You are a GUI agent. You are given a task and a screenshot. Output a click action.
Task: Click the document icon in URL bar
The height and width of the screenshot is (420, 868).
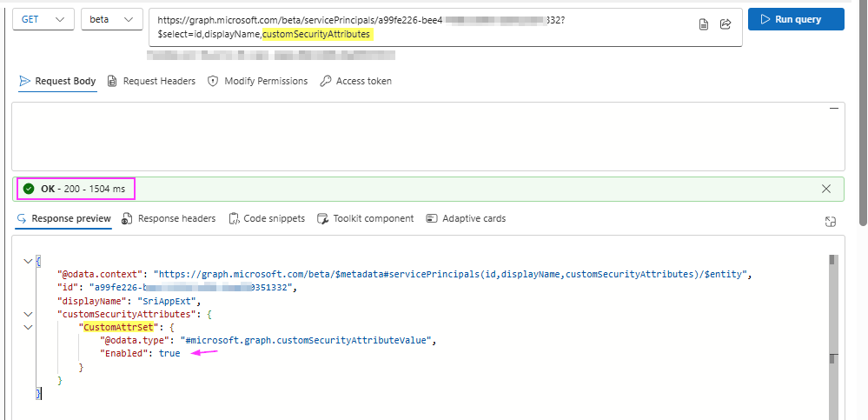704,24
